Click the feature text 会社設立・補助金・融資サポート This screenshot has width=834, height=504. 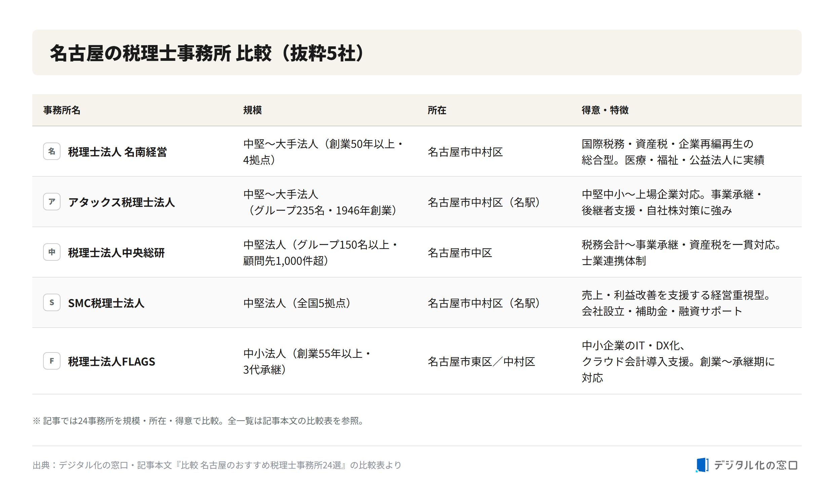662,311
